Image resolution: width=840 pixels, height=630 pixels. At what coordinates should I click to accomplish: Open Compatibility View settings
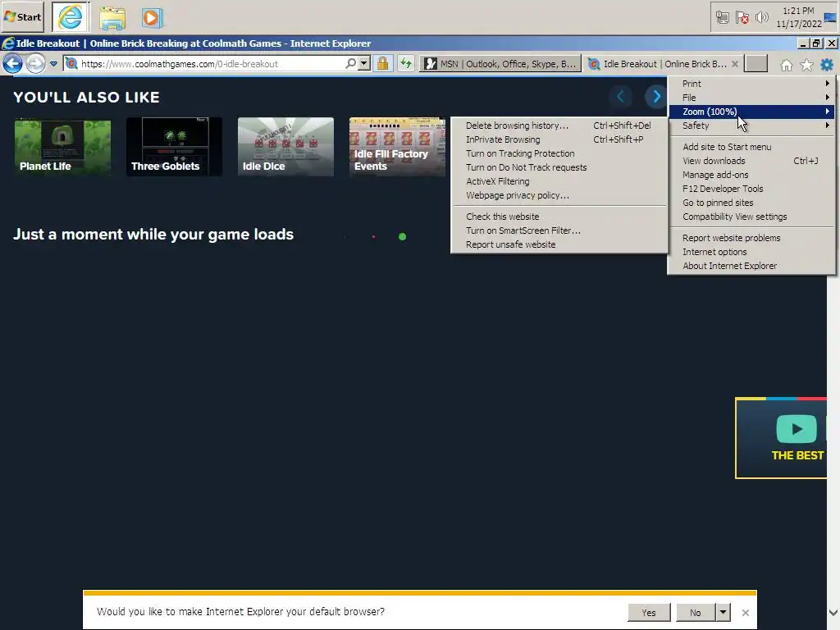point(751,217)
